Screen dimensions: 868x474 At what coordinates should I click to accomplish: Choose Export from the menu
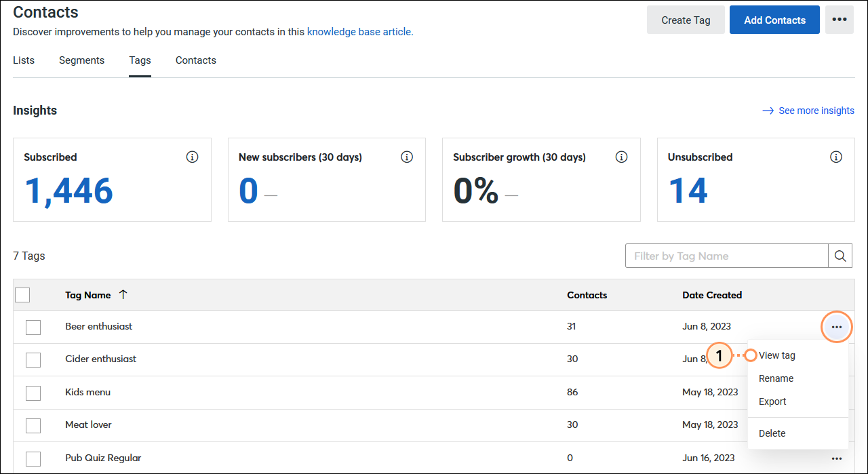point(772,401)
